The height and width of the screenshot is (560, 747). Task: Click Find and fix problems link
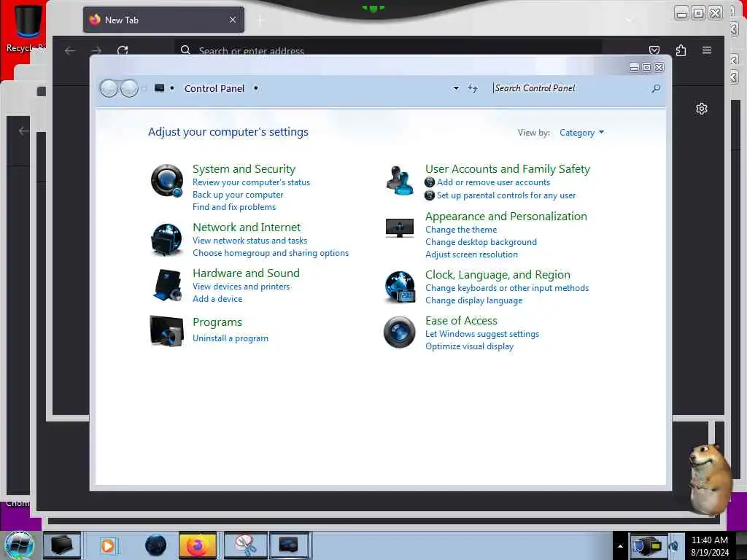pos(234,207)
